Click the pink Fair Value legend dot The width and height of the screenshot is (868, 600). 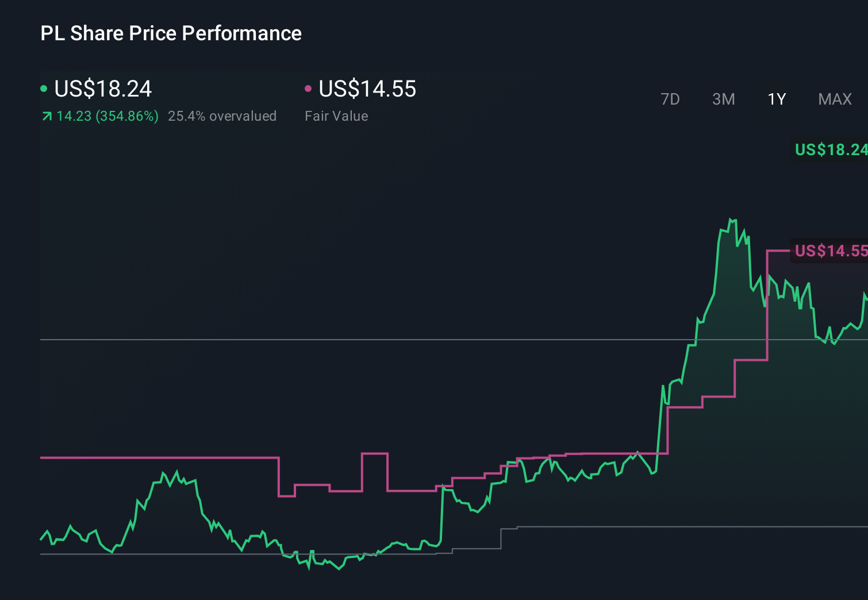pyautogui.click(x=309, y=88)
